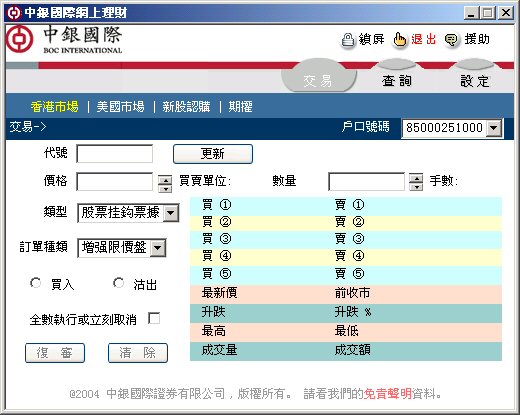Viewport: 520px width, 415px height.
Task: Increase price with up stepper arrow
Action: click(165, 180)
